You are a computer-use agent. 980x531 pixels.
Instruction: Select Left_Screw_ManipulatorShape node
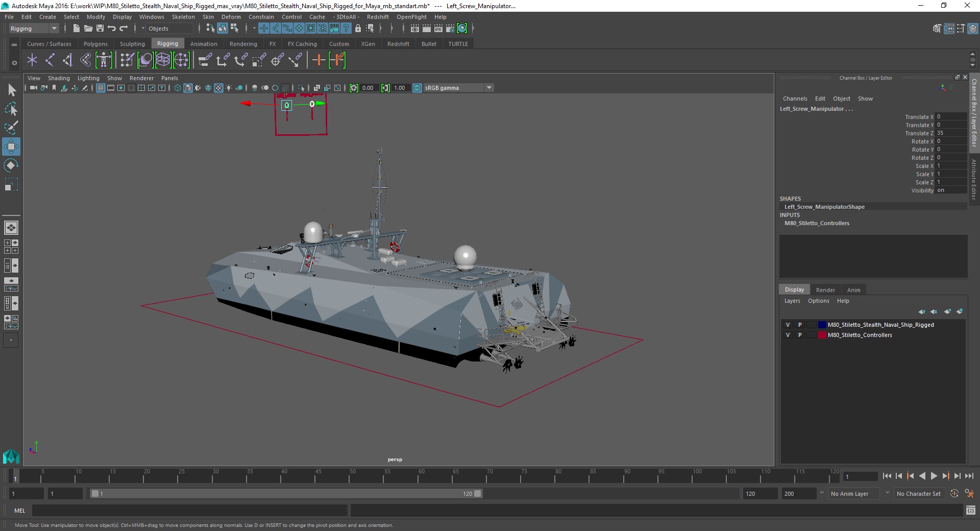click(824, 207)
